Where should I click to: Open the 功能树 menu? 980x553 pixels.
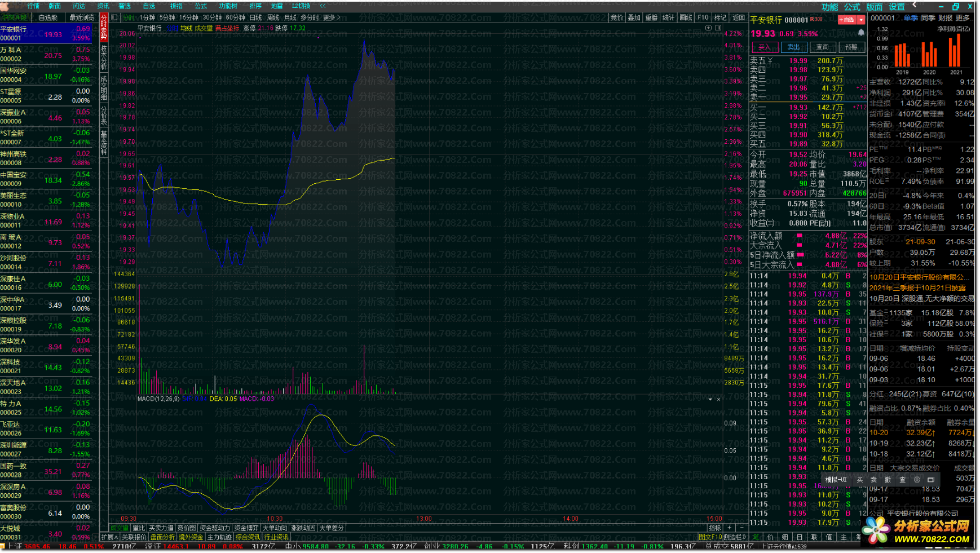[228, 6]
